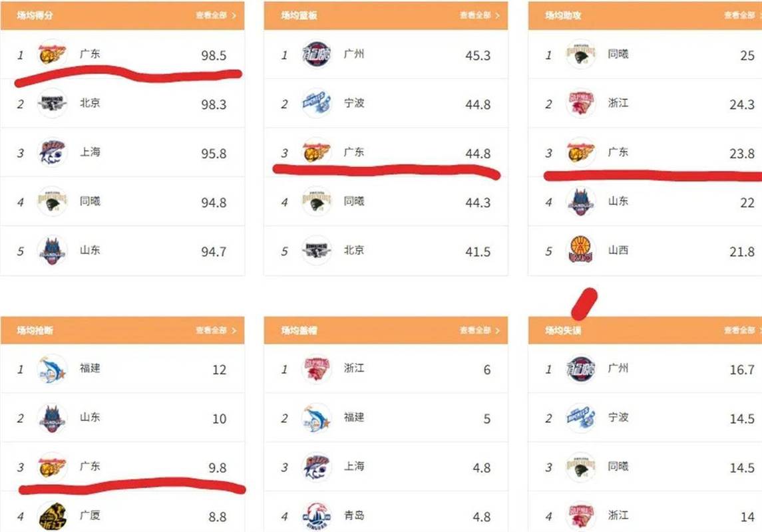The height and width of the screenshot is (532, 762).
Task: Click 广厦 lion logo in 场均抢断 list
Action: [52, 517]
